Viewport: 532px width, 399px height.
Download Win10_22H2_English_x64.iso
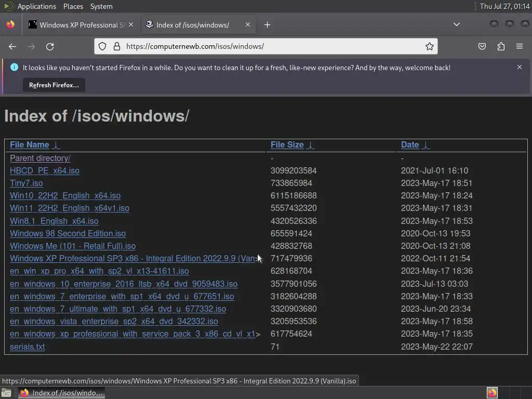tap(65, 196)
